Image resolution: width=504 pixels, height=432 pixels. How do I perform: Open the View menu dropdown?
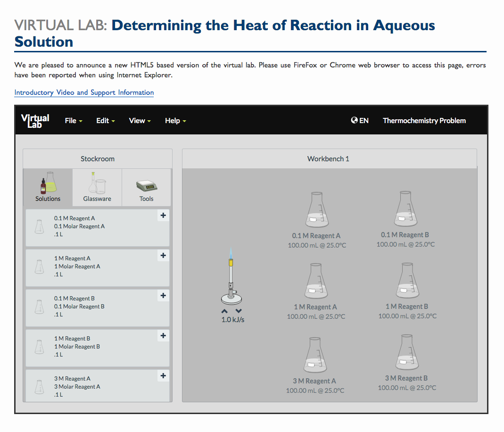139,120
